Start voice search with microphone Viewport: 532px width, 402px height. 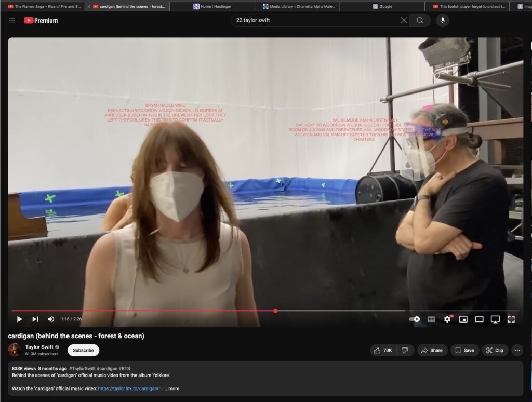point(443,20)
